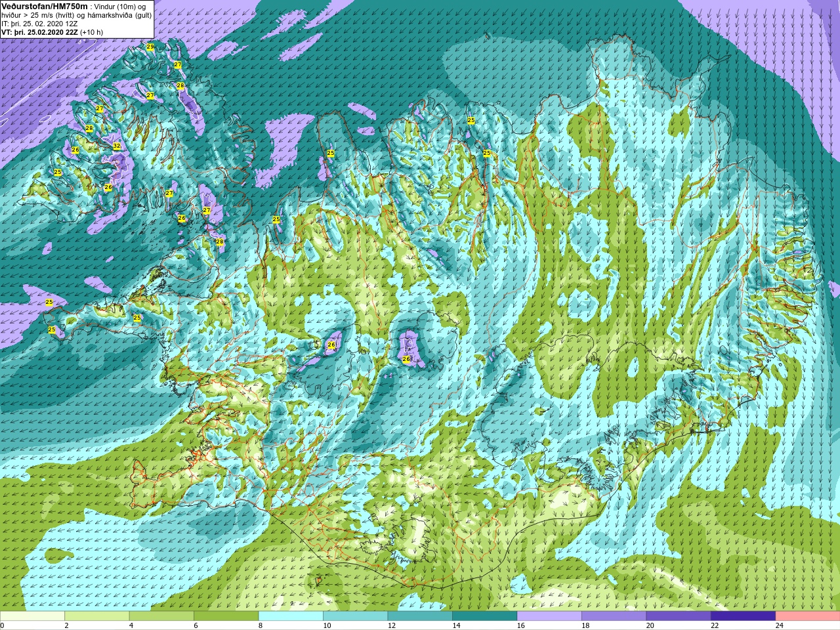Click the 6–8 m/s dark green legend swatch

pos(226,616)
